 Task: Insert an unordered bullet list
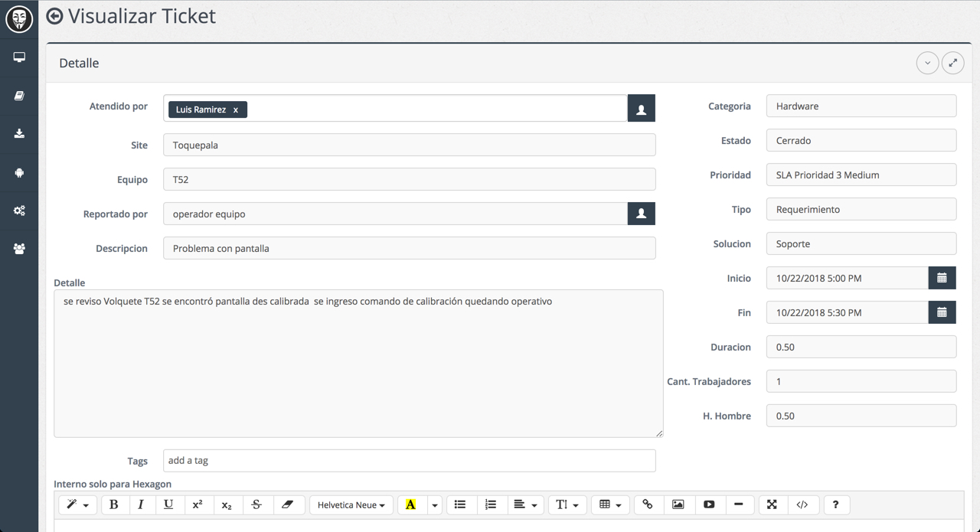click(460, 504)
